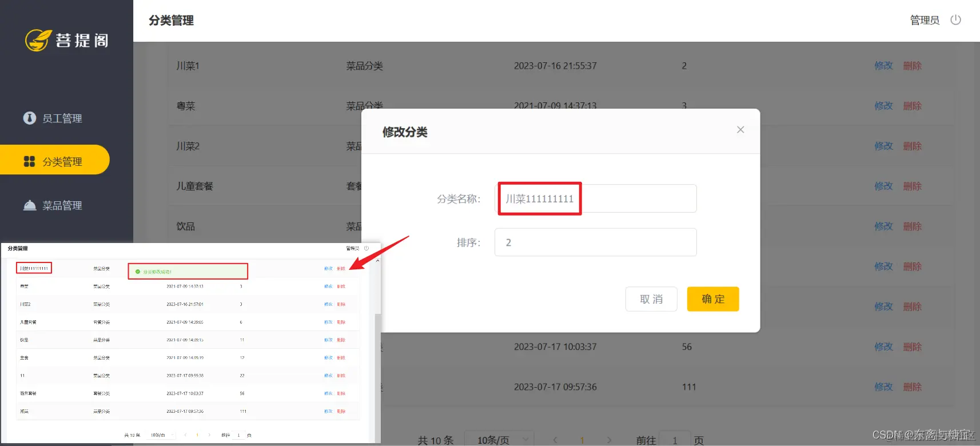Click 修改 in the 粤菜 row

click(883, 106)
